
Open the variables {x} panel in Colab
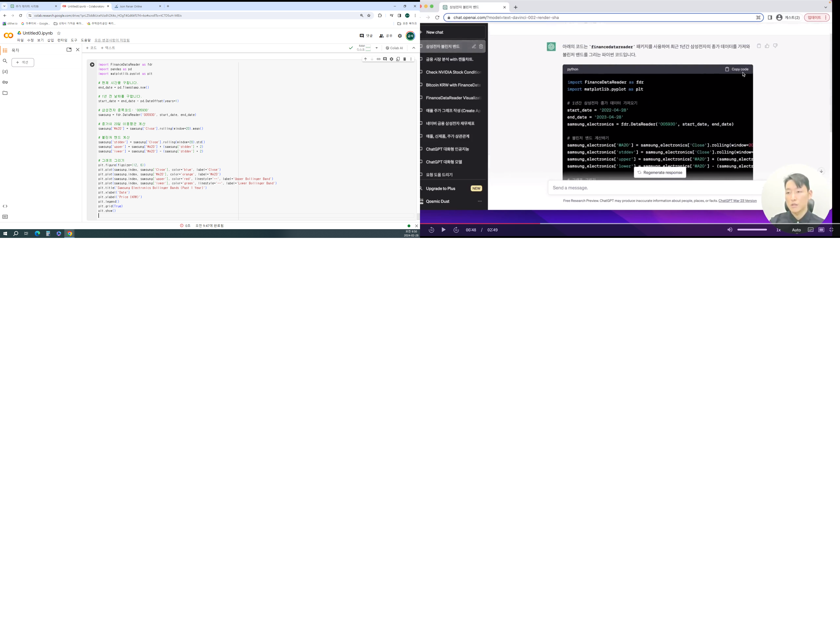(5, 72)
